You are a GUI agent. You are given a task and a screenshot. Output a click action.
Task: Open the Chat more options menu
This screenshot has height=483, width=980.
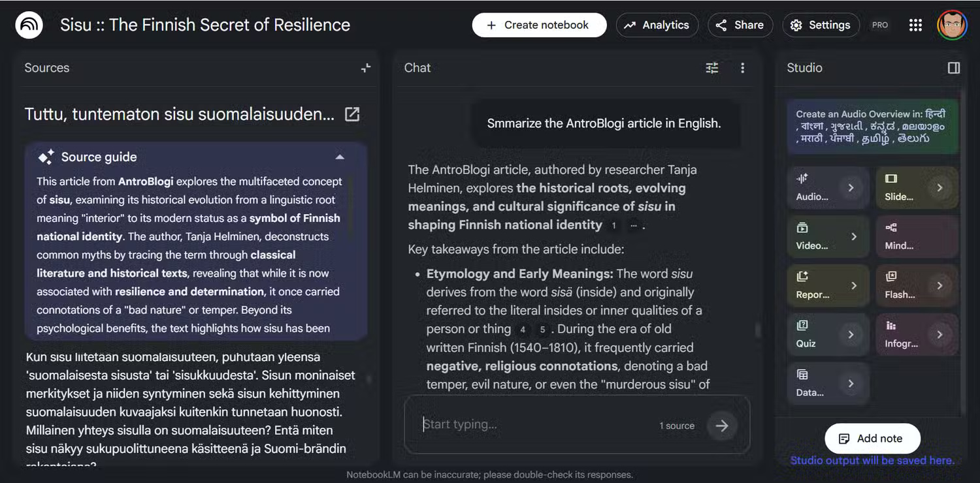(x=742, y=68)
